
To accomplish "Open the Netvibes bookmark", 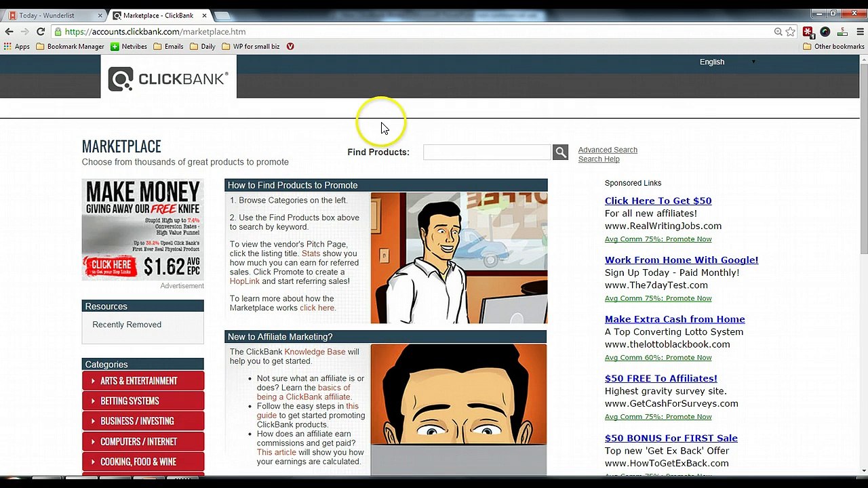I will tap(129, 47).
